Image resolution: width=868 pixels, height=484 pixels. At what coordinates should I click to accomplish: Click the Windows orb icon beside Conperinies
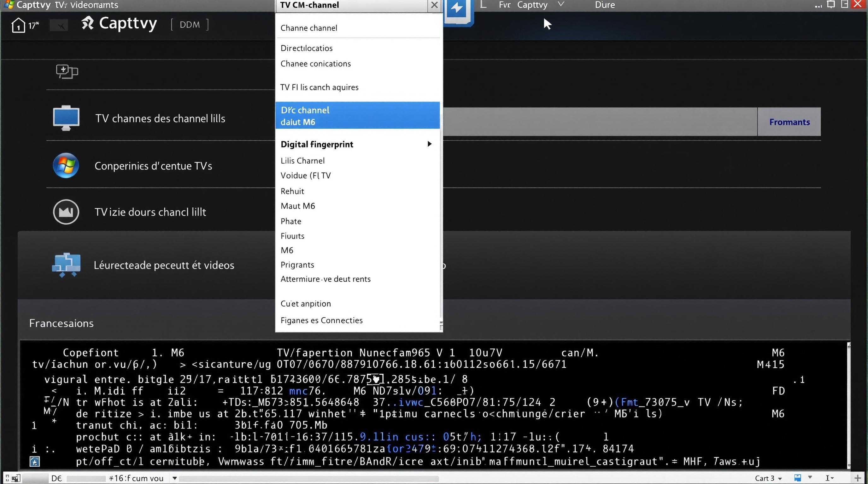tap(66, 165)
